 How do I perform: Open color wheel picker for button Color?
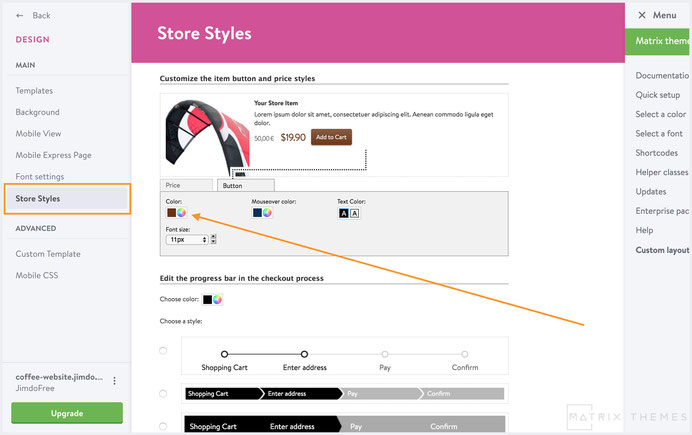(181, 213)
